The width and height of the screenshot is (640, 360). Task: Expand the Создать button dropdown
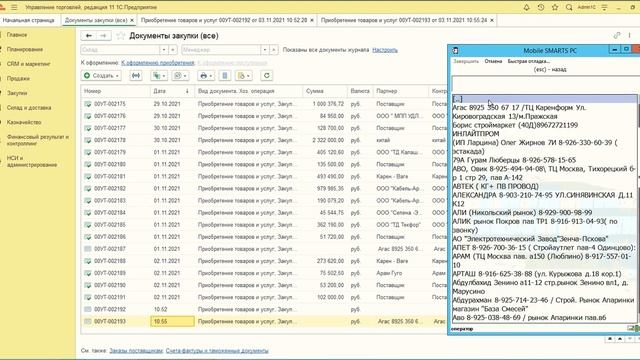[x=117, y=76]
